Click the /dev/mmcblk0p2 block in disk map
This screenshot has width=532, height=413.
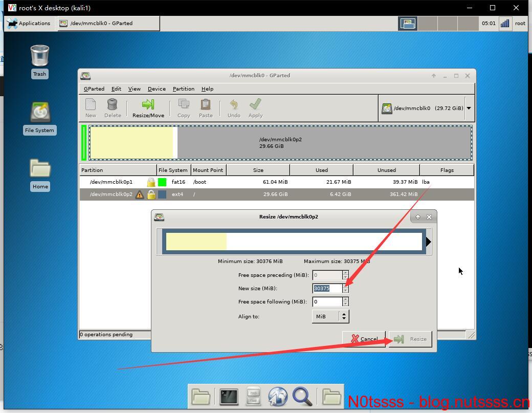(x=281, y=143)
